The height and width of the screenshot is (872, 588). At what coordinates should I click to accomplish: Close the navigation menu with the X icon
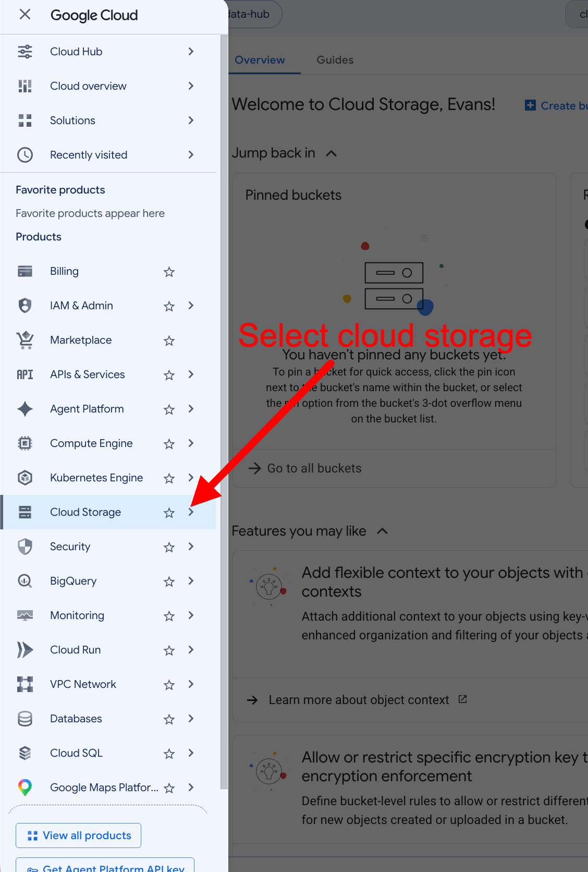25,15
